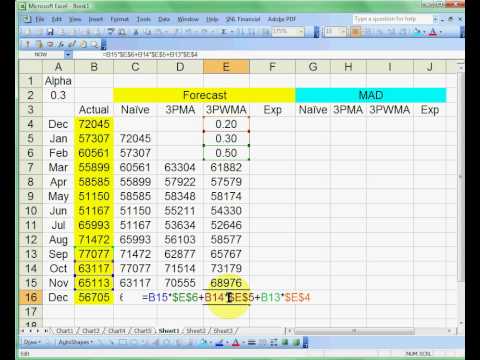Click the vertical scrollbar of the worksheet

tap(460, 193)
